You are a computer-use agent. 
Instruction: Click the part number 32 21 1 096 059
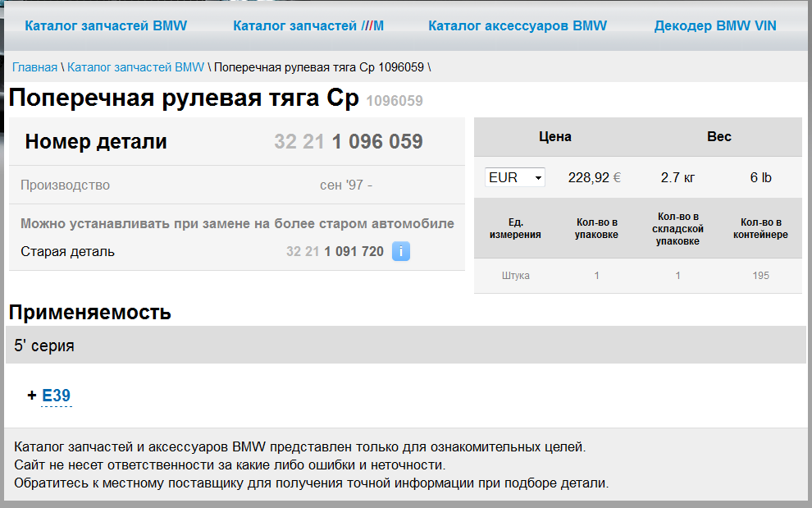349,141
